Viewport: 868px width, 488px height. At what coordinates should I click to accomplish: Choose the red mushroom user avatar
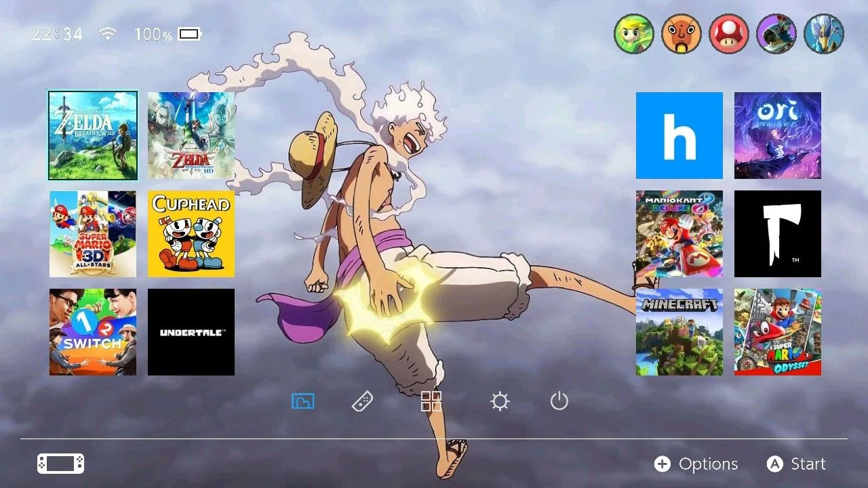729,34
